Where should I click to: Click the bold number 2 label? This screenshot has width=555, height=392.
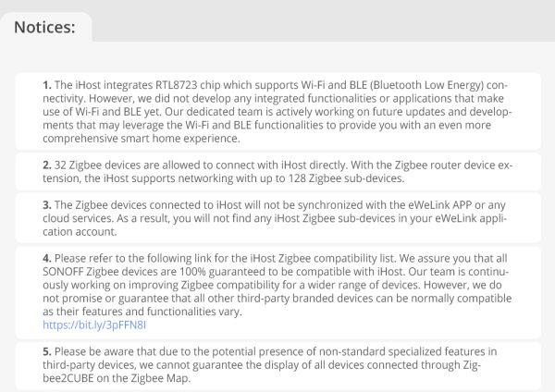pos(46,164)
